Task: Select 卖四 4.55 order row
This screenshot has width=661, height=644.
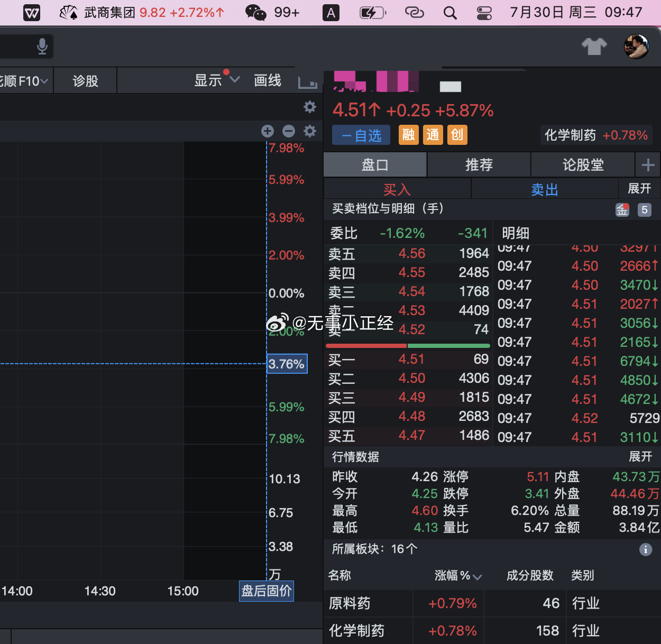Action: [x=408, y=273]
